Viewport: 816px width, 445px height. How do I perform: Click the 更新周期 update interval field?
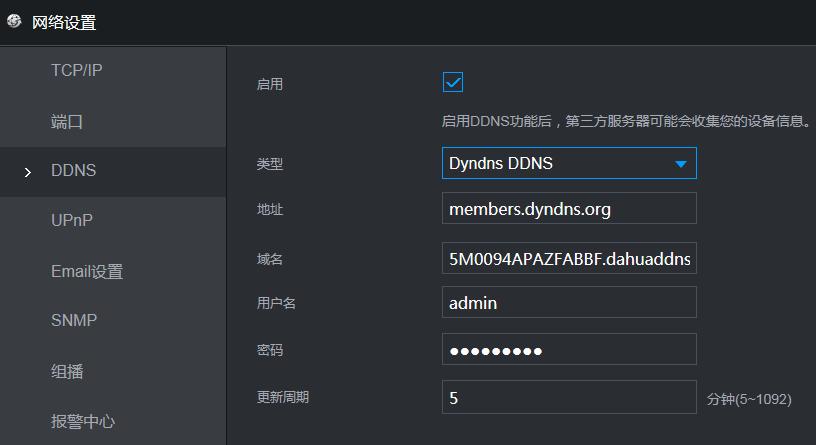569,397
